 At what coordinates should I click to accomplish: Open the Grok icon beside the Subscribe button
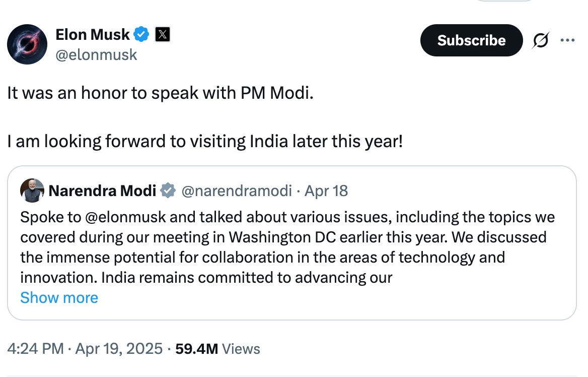[x=541, y=41]
